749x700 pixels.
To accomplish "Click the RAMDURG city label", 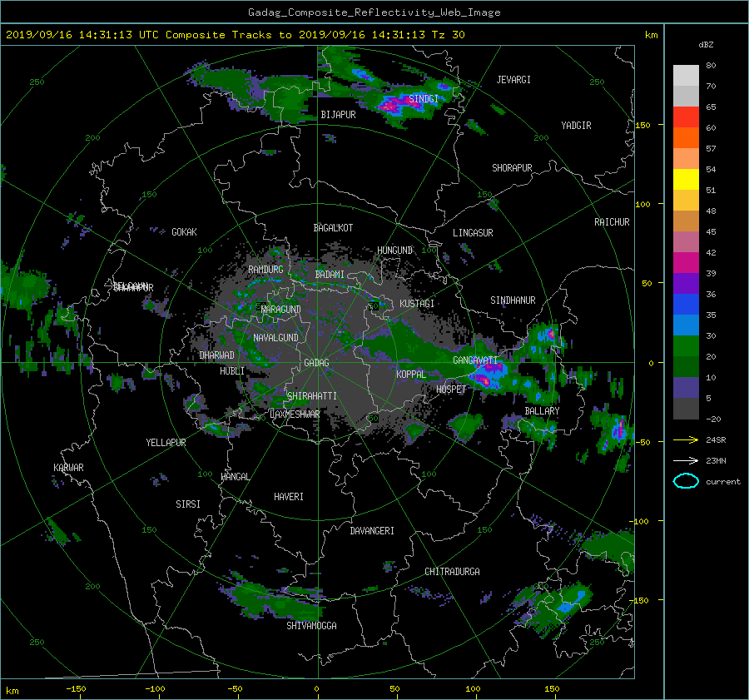I will [x=265, y=270].
